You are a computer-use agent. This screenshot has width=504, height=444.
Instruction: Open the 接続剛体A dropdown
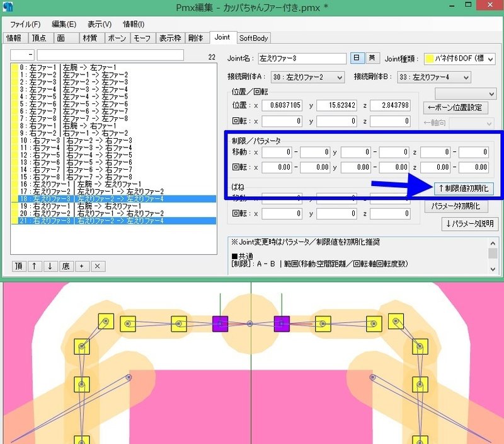pos(307,77)
